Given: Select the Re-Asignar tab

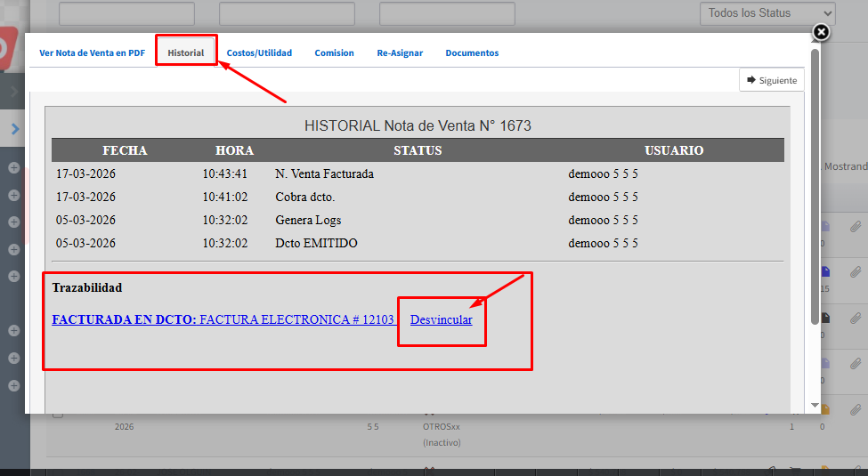Looking at the screenshot, I should pyautogui.click(x=400, y=53).
